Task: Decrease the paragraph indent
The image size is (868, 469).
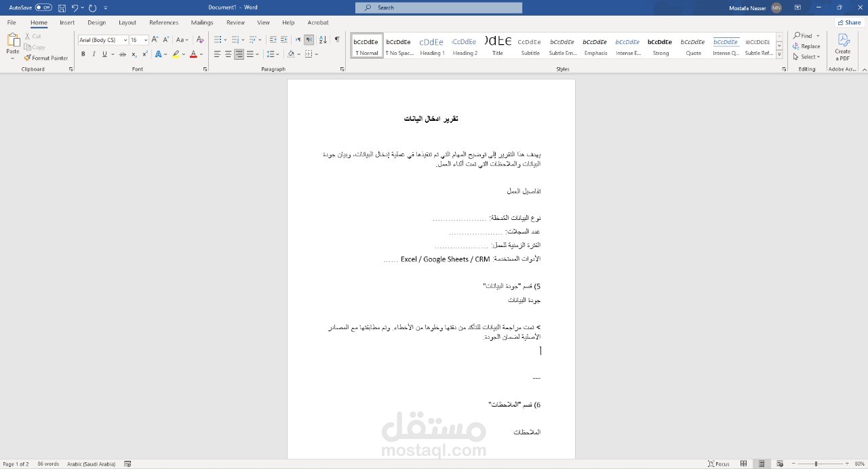Action: [x=273, y=40]
